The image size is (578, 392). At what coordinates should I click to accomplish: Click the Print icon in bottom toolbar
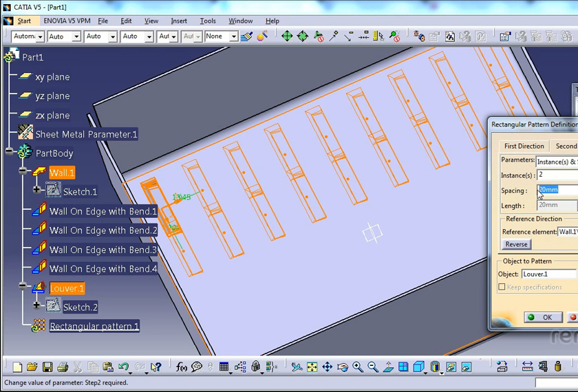click(x=63, y=367)
